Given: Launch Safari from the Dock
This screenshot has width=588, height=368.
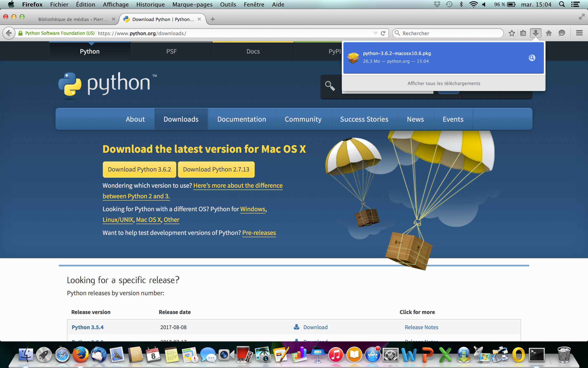Looking at the screenshot, I should [x=62, y=355].
